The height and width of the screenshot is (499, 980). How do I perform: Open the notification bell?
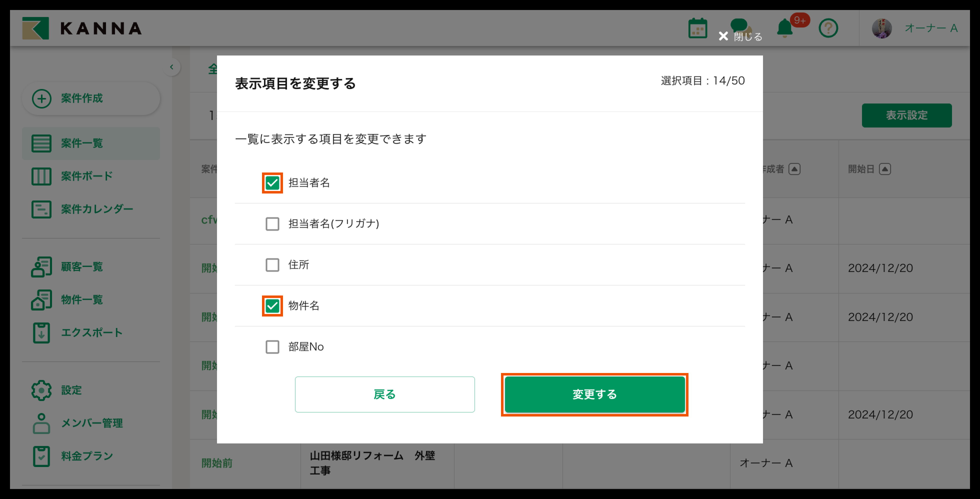[784, 28]
